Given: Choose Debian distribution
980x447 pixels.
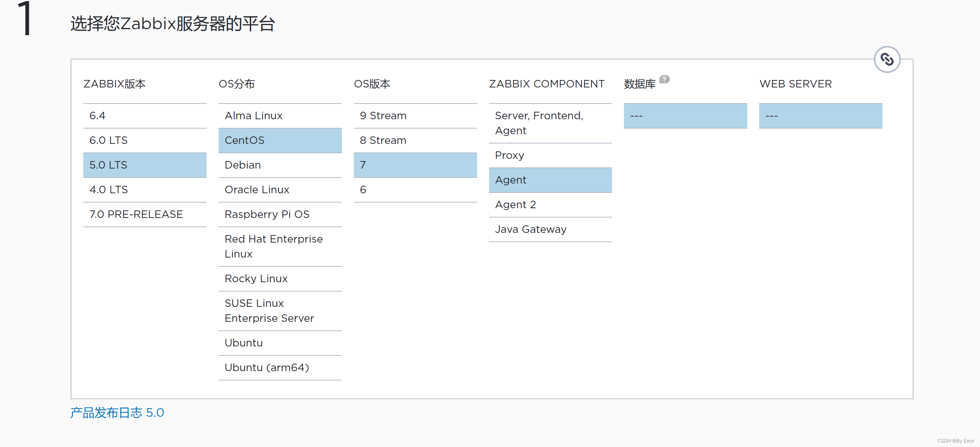Looking at the screenshot, I should pyautogui.click(x=280, y=165).
